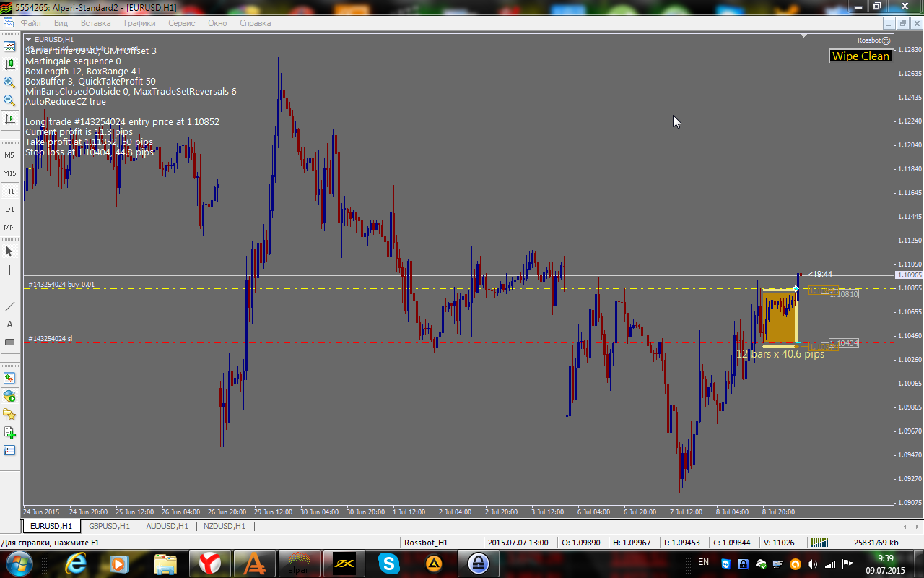The image size is (924, 578).
Task: Switch the EN input language indicator
Action: point(703,562)
